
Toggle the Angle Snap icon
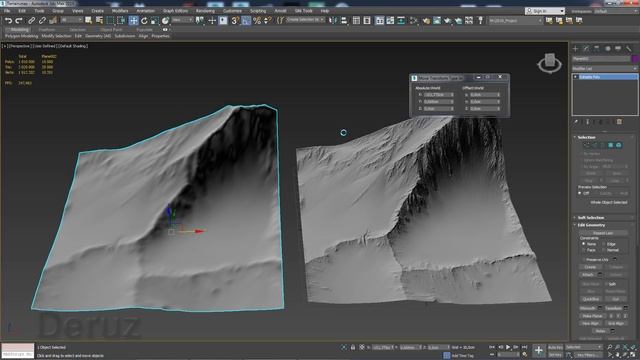[246, 20]
